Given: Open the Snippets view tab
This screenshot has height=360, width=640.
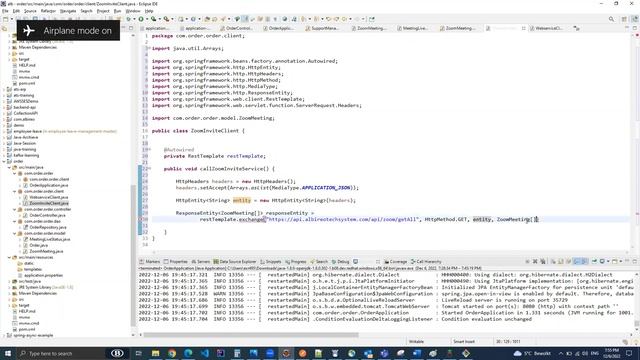Looking at the screenshot, I should point(271,262).
